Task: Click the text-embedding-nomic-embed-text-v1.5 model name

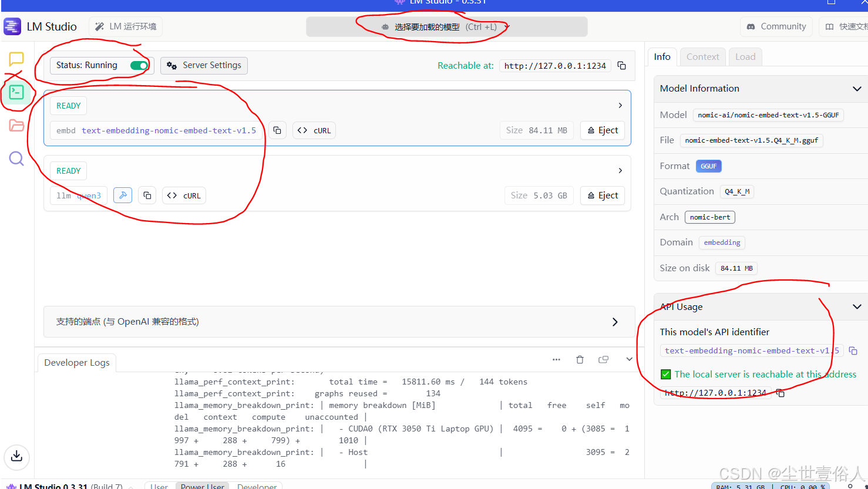Action: pyautogui.click(x=169, y=130)
